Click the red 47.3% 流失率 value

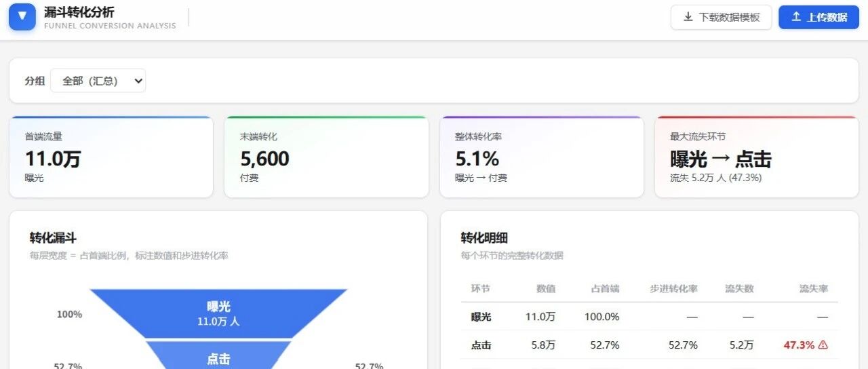tap(799, 345)
